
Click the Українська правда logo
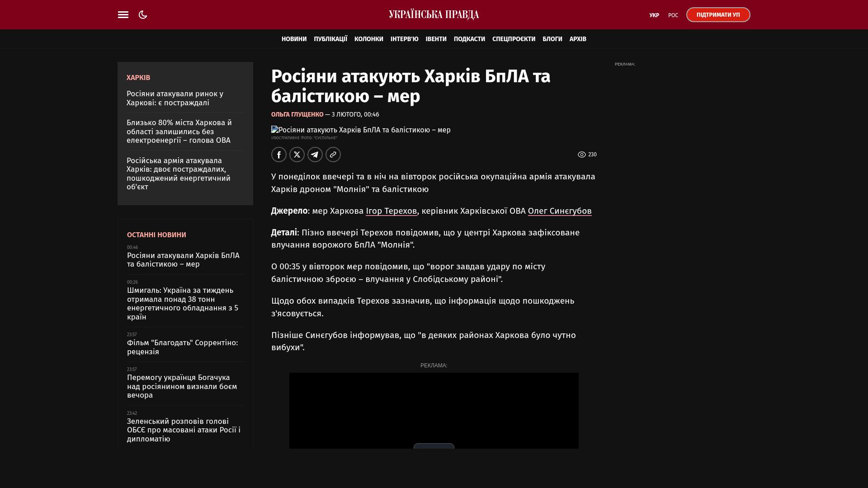434,15
